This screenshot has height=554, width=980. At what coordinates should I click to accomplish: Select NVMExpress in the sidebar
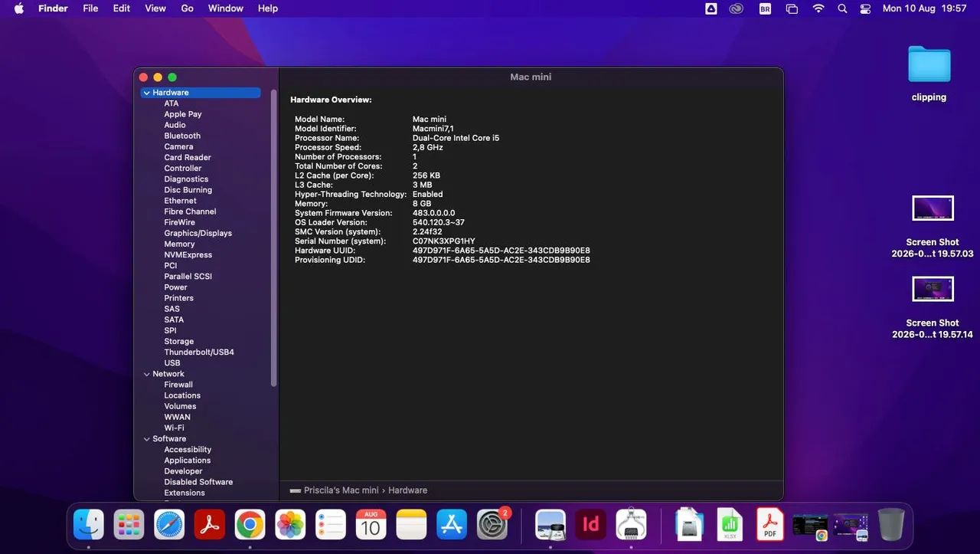[x=188, y=254]
